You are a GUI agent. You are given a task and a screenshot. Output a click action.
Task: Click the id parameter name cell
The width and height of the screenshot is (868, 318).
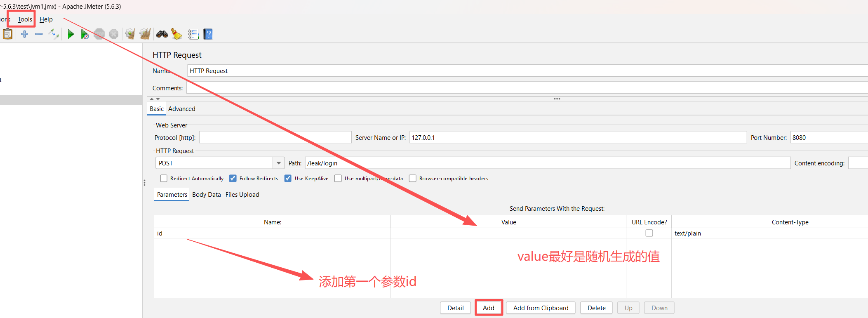pos(272,233)
